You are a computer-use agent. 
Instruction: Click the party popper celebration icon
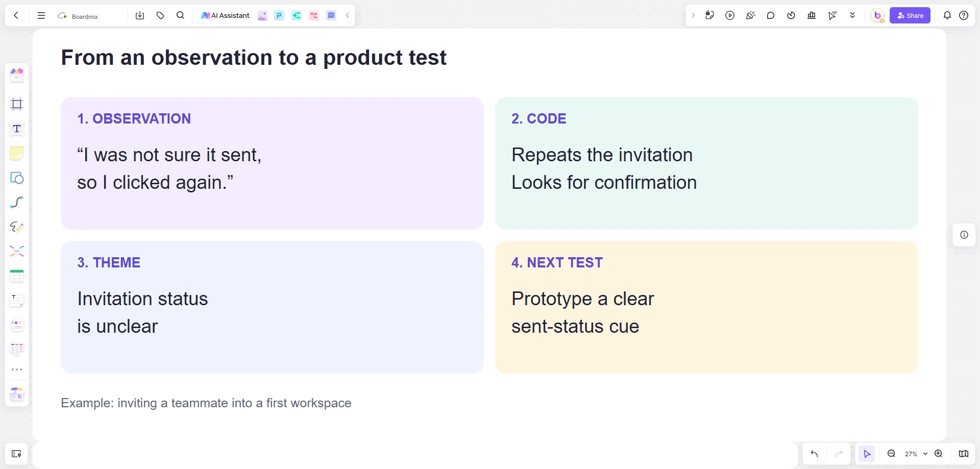(750, 15)
